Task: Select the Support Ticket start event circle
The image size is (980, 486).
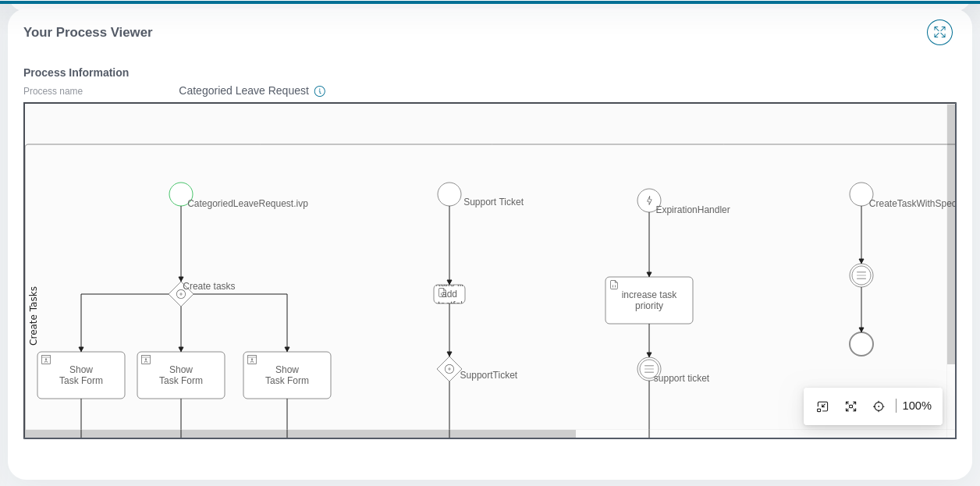Action: click(449, 194)
